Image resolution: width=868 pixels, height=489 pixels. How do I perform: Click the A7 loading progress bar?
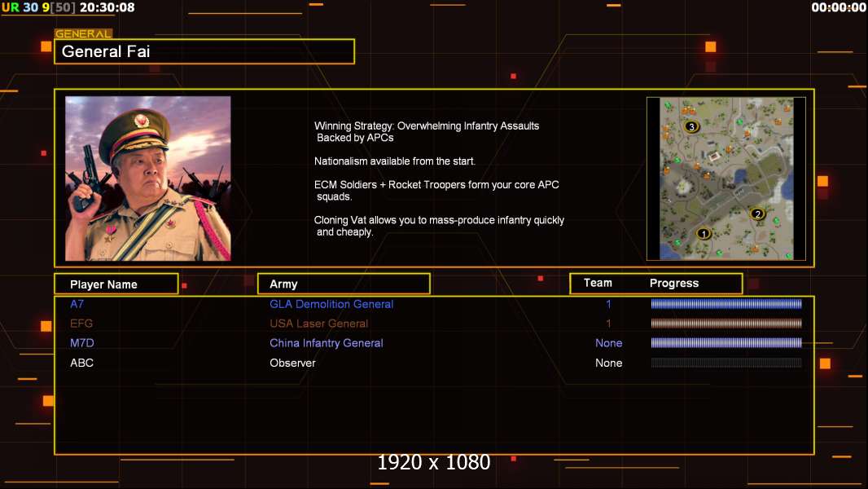tap(726, 303)
